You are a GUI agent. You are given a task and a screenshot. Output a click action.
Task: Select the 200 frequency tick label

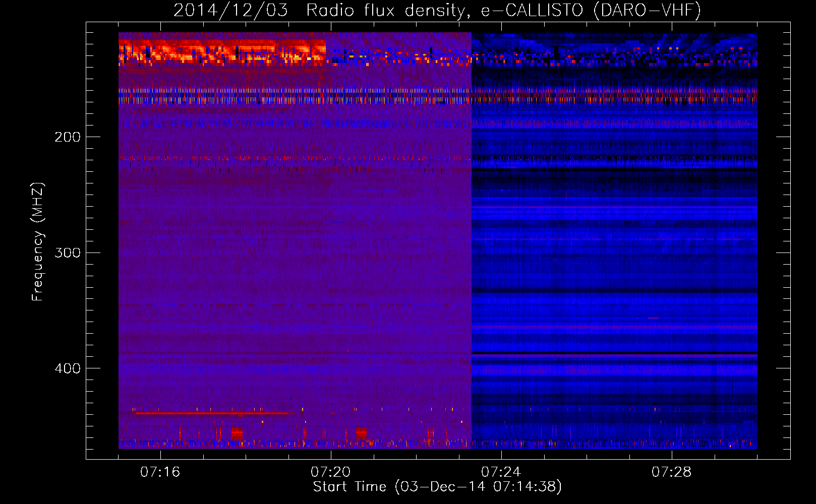tap(68, 137)
